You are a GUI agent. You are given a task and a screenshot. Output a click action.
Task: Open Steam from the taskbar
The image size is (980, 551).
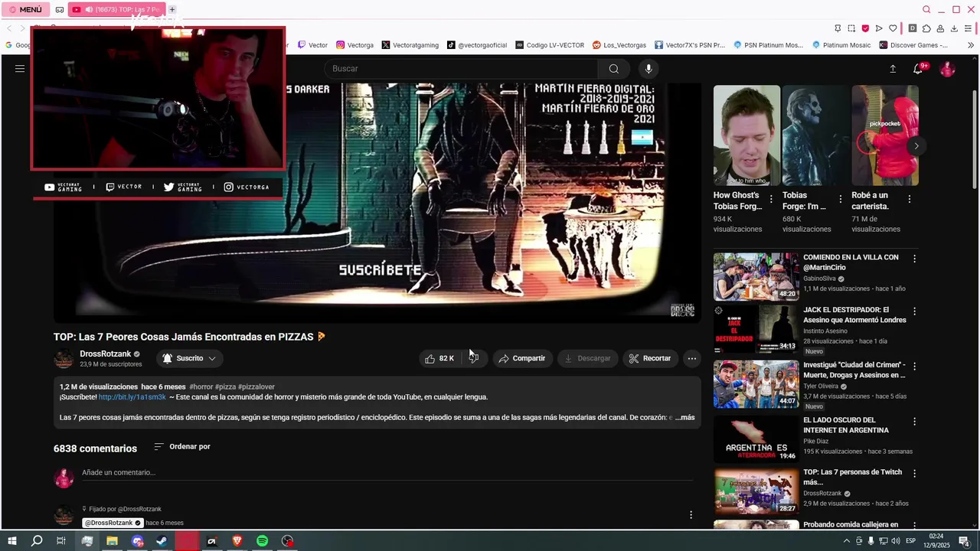tap(162, 541)
